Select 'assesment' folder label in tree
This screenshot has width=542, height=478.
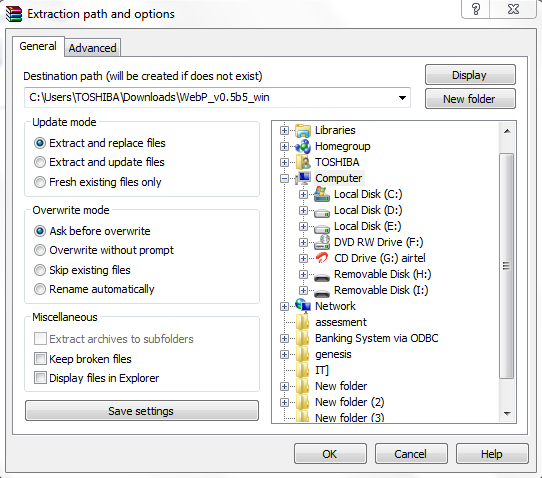click(x=340, y=322)
